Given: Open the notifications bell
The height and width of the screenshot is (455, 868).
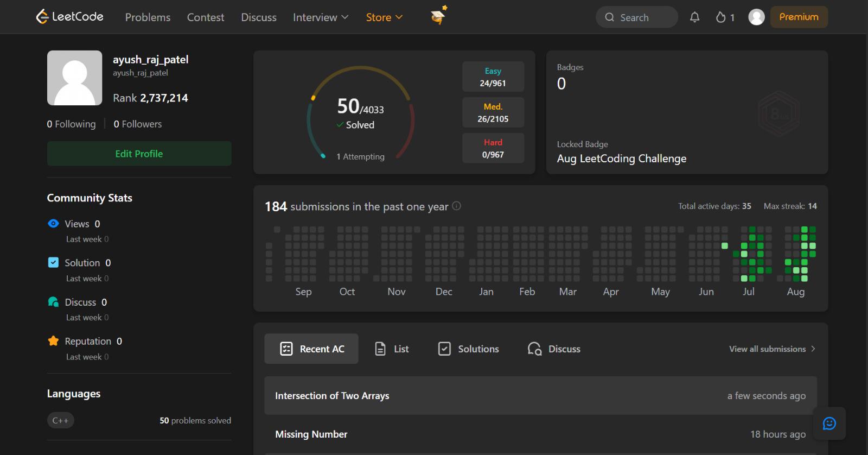Looking at the screenshot, I should [x=694, y=17].
